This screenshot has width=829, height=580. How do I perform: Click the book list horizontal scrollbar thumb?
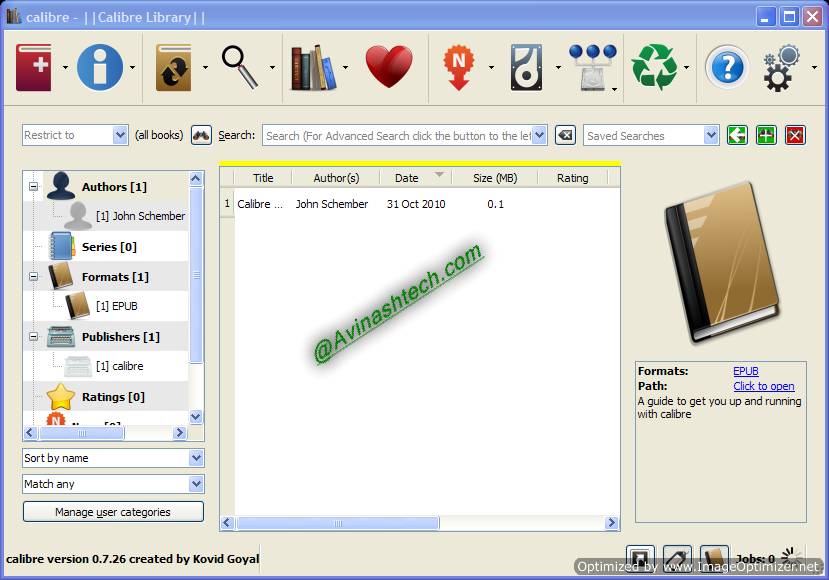coord(338,523)
